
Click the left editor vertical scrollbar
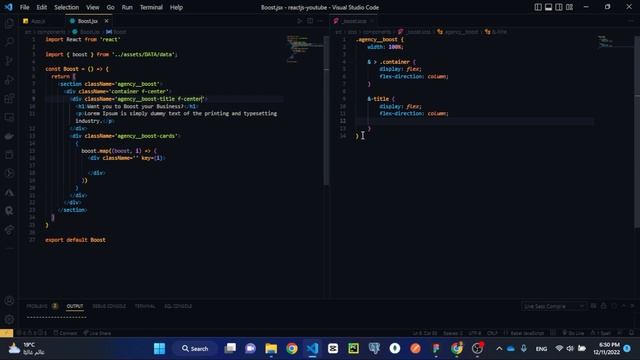(x=326, y=110)
